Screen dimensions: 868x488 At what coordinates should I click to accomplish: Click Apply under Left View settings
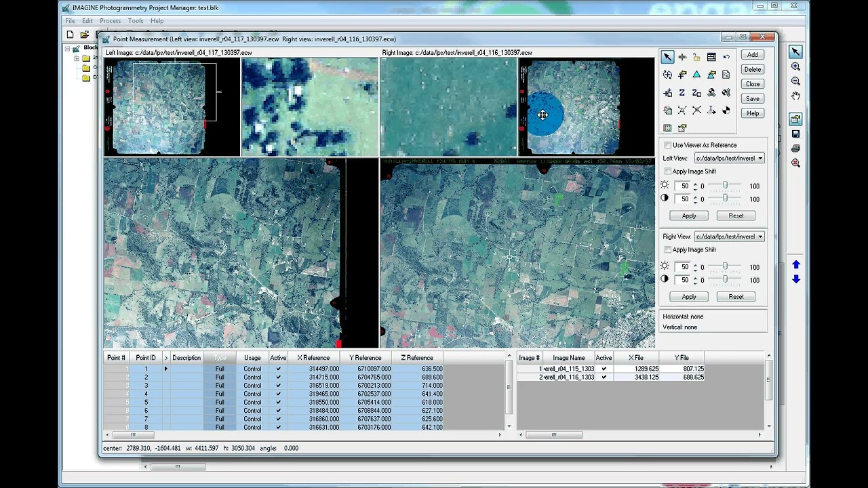pos(689,216)
